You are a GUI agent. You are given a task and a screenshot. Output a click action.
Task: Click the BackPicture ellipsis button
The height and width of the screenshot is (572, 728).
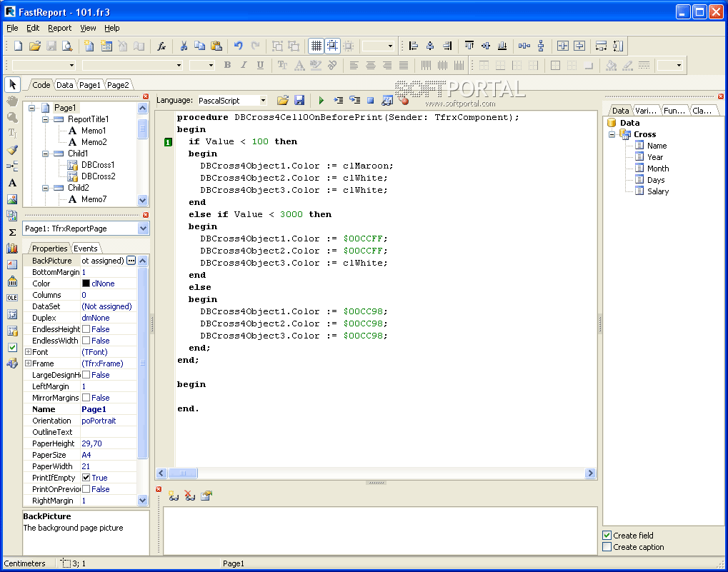[131, 261]
